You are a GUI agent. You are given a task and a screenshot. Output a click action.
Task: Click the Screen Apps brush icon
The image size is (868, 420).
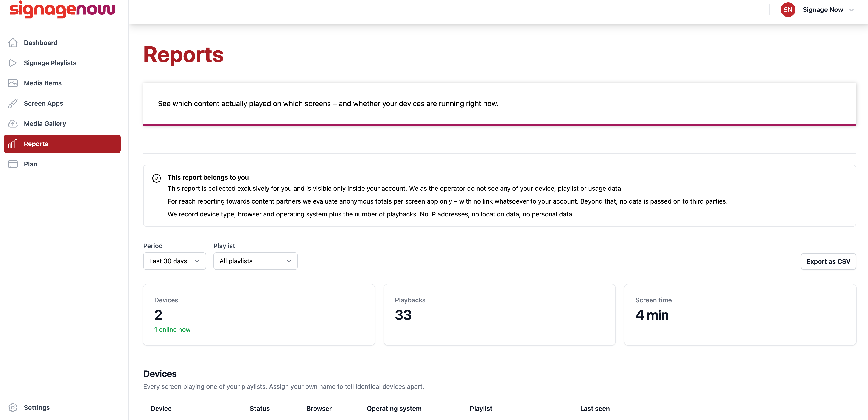point(13,104)
